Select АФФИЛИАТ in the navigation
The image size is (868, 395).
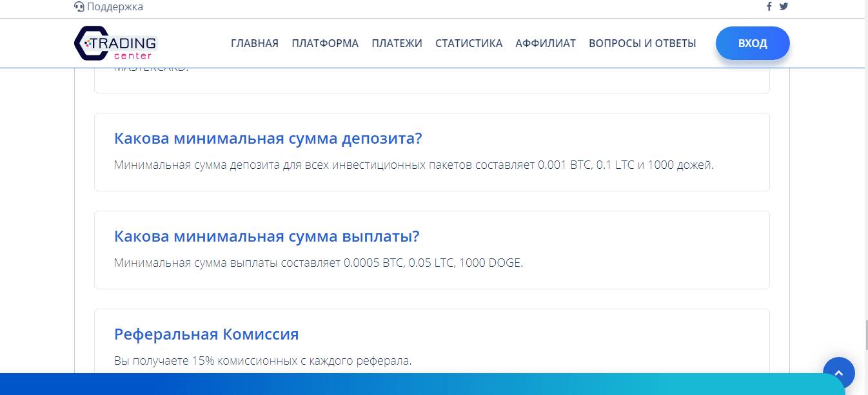click(x=546, y=43)
